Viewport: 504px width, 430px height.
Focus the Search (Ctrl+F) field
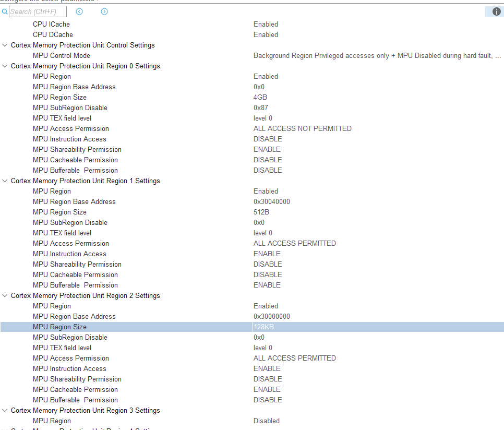coord(38,11)
